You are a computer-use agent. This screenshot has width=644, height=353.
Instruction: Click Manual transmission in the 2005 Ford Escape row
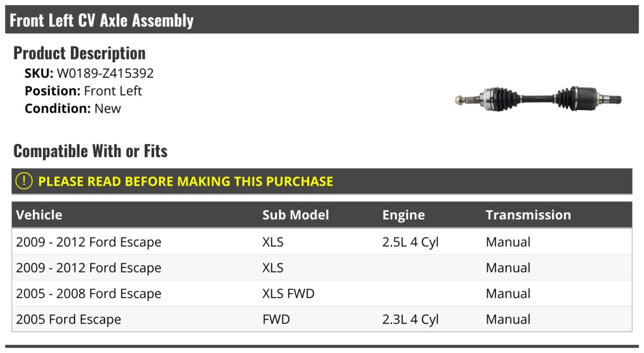[x=508, y=319]
